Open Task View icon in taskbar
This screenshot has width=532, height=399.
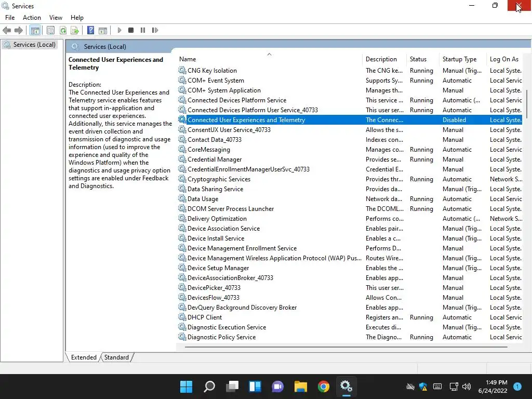pos(232,387)
